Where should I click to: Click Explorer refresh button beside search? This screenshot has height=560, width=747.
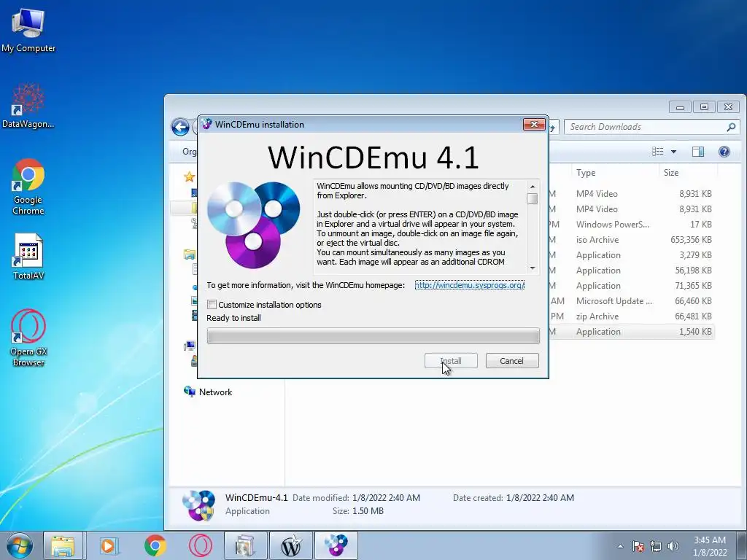click(x=553, y=127)
